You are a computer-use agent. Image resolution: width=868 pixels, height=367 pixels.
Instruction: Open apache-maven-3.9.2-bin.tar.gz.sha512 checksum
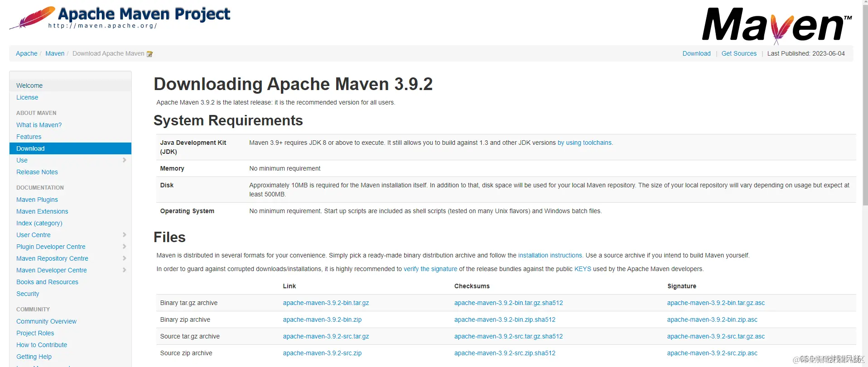[508, 303]
